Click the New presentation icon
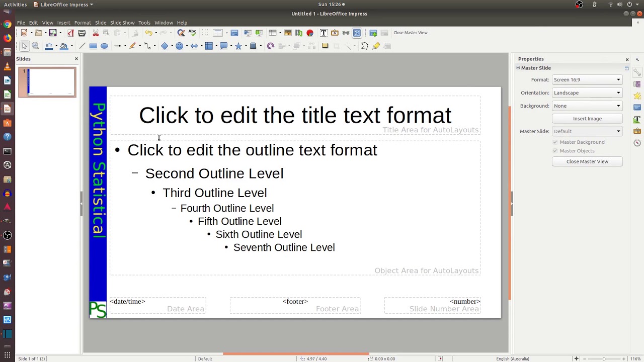Image resolution: width=644 pixels, height=362 pixels. coord(24,33)
